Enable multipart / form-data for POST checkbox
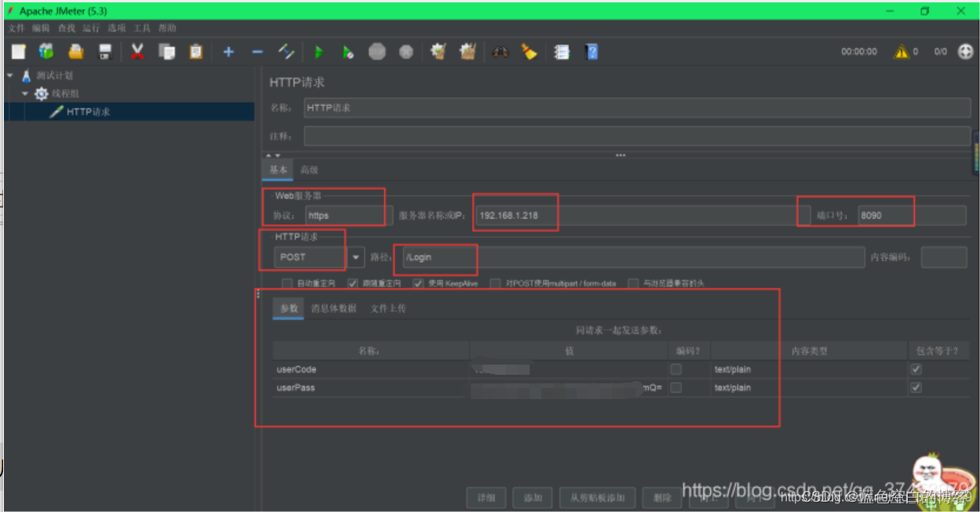This screenshot has height=512, width=980. [495, 283]
